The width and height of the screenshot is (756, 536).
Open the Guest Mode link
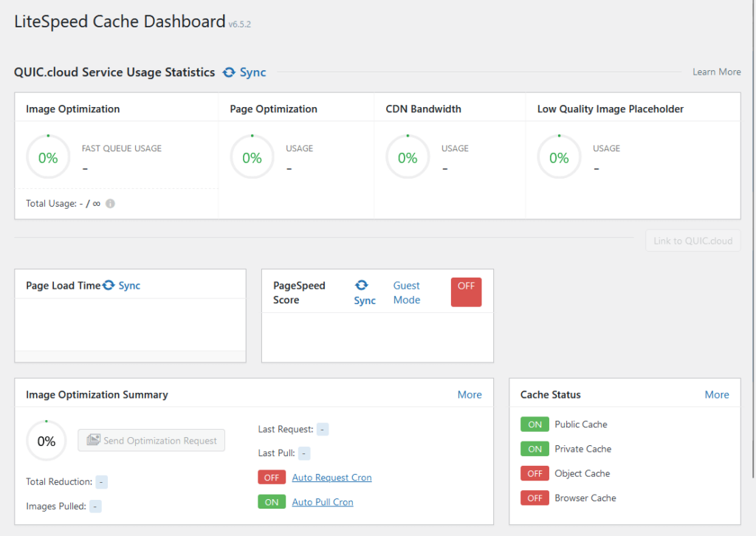tap(407, 292)
